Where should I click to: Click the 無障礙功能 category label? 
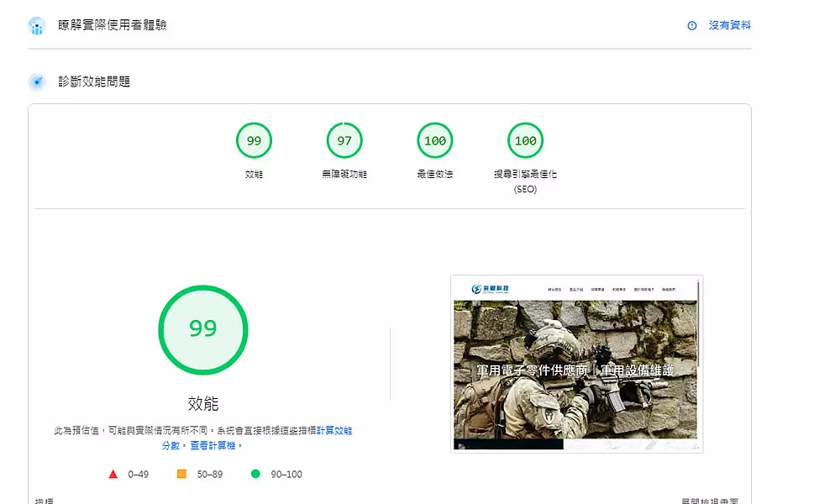point(344,175)
